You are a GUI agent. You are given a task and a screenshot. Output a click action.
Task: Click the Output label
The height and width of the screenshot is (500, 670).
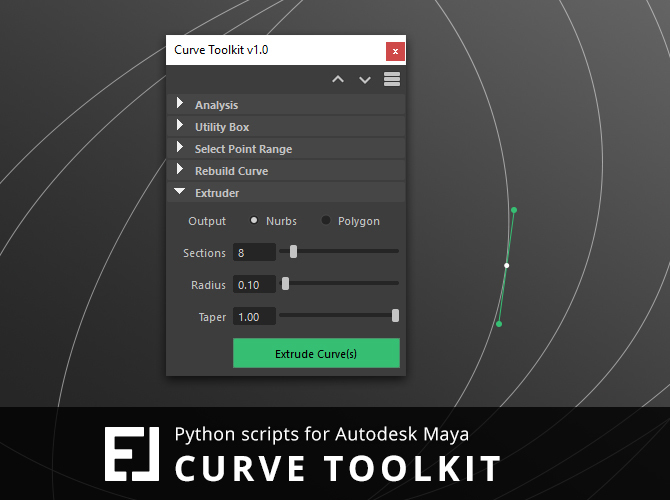(207, 221)
